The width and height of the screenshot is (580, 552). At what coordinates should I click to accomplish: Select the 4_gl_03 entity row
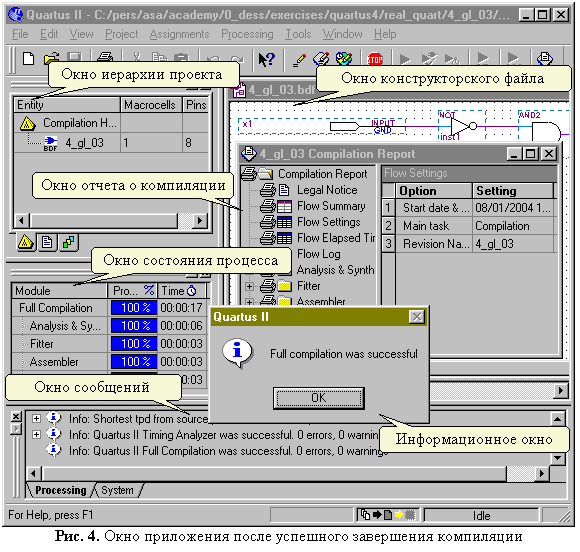coord(111,143)
